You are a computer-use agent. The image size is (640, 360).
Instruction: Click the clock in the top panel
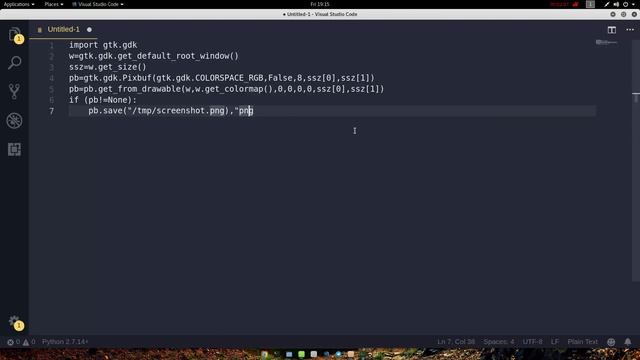tap(320, 4)
